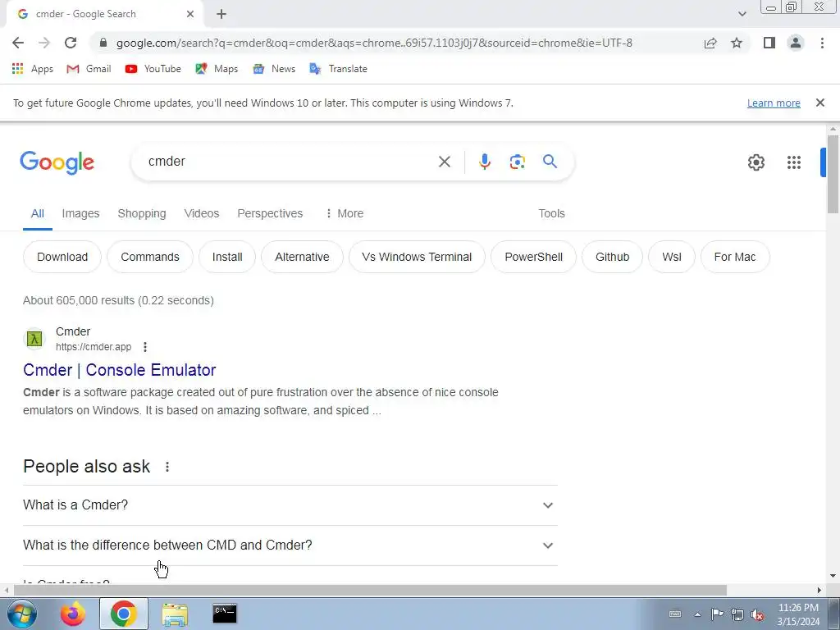Click the address bar URL
840x630 pixels.
coord(374,43)
